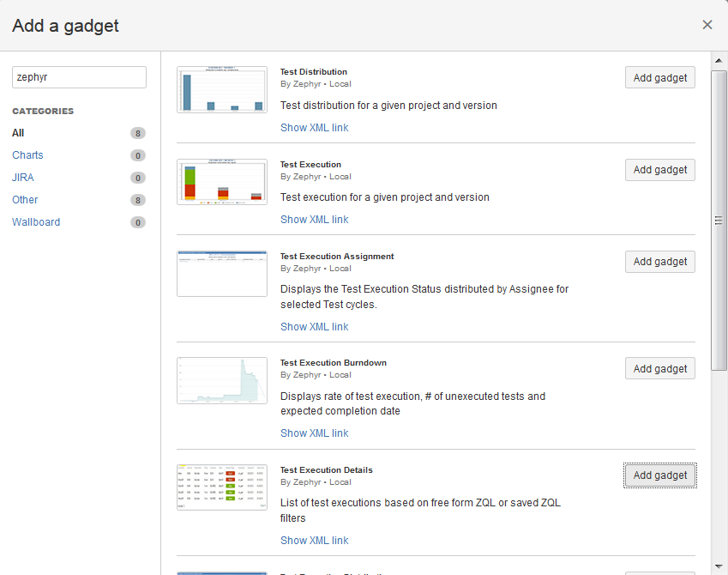Add the Test Execution Burndown gadget
This screenshot has width=728, height=575.
click(659, 369)
